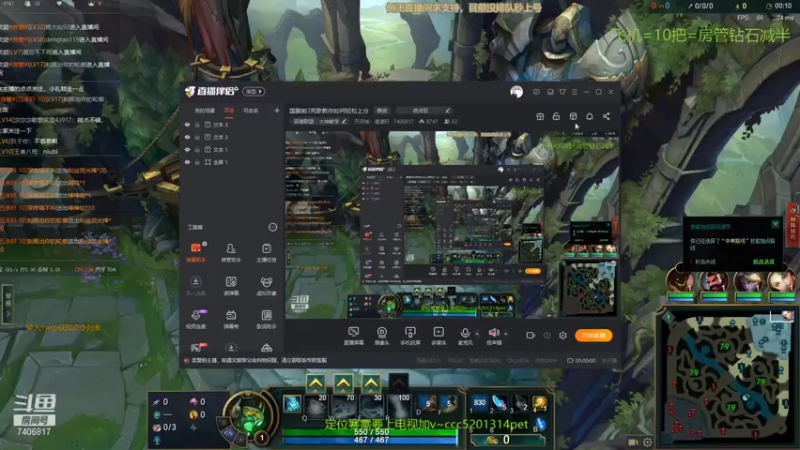Open the 歌词助手 lyrics tool
The height and width of the screenshot is (450, 800).
click(266, 318)
